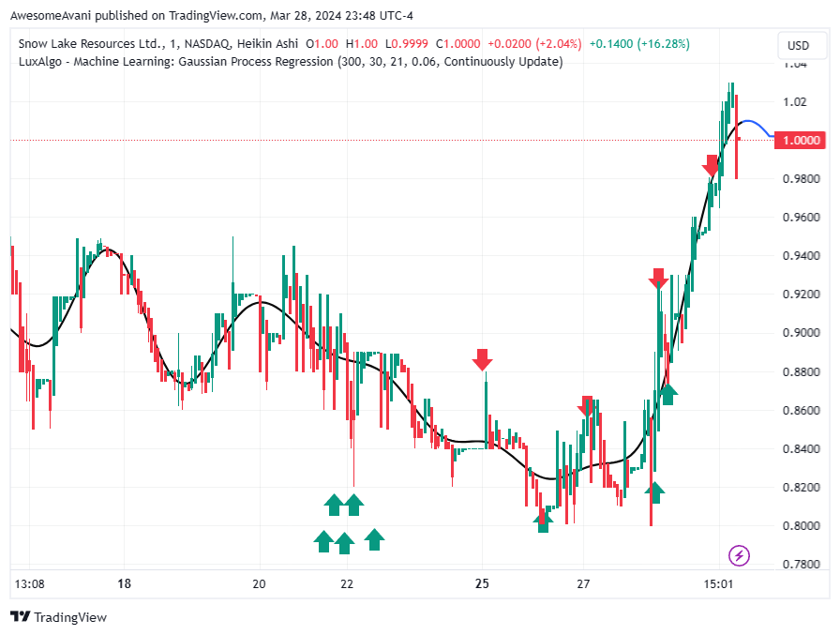
Task: Click the 0.8000 price axis label
Action: tap(801, 525)
